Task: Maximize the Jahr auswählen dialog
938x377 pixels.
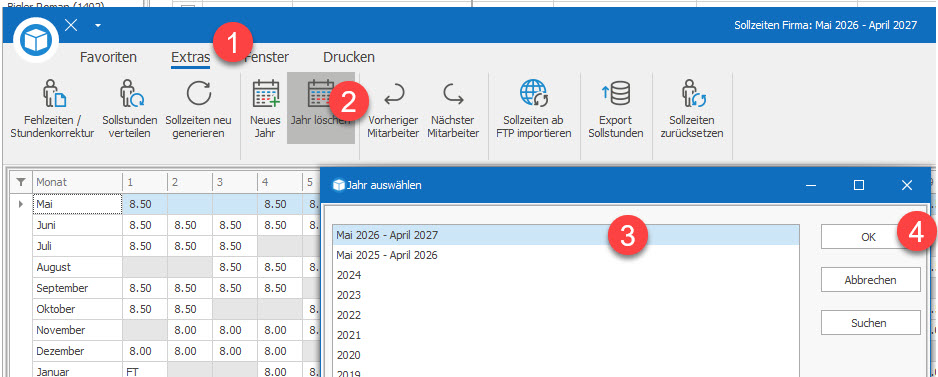Action: pos(859,186)
